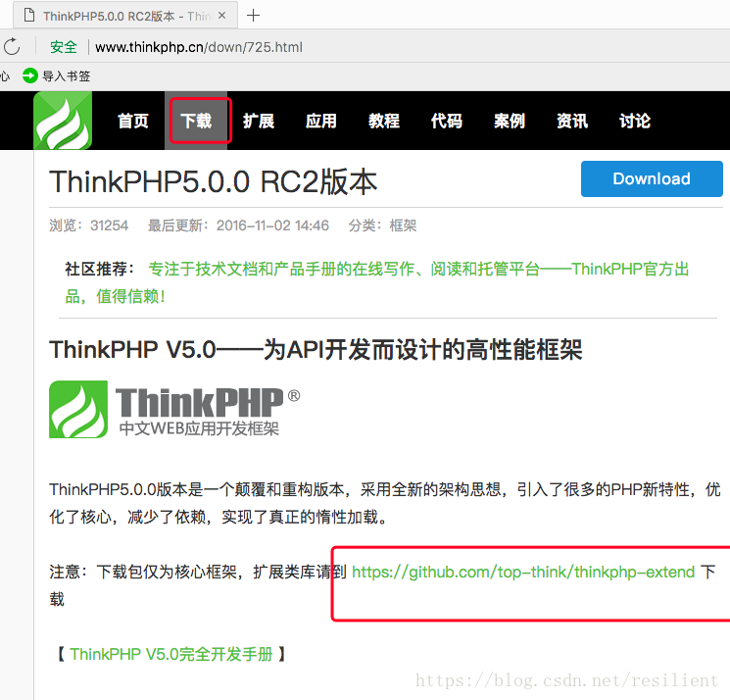
Task: Click the green 导入书签 arrow icon
Action: (x=30, y=75)
